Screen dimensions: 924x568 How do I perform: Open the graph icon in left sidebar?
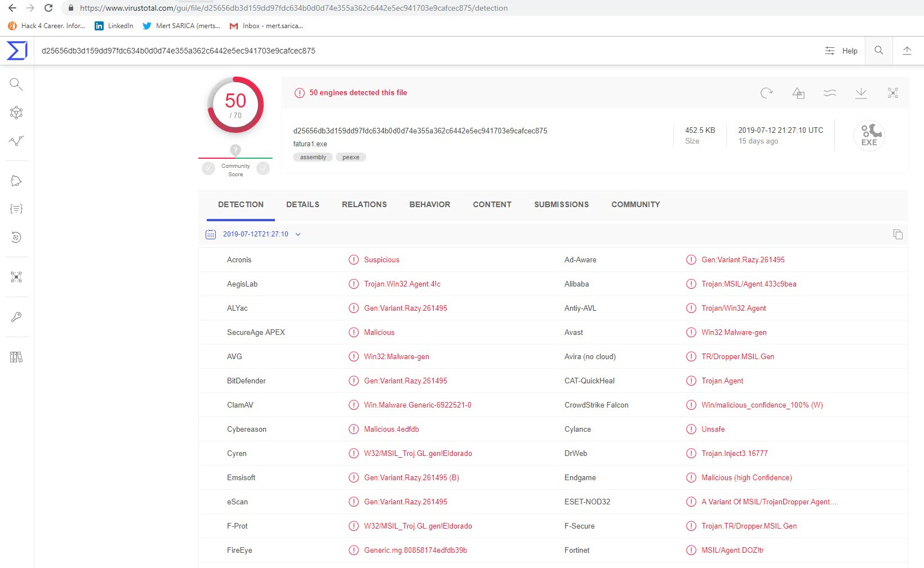point(16,113)
